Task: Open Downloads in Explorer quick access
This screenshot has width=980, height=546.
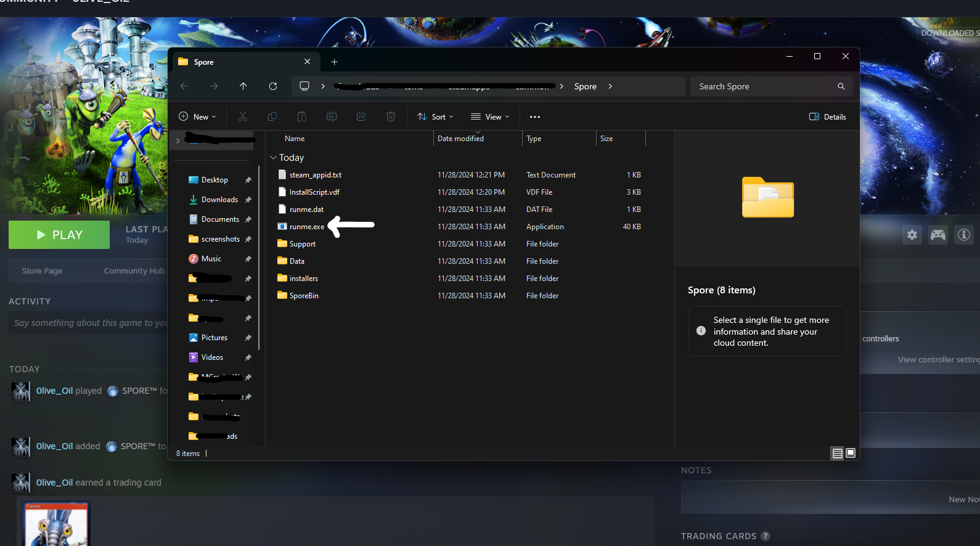Action: 214,200
